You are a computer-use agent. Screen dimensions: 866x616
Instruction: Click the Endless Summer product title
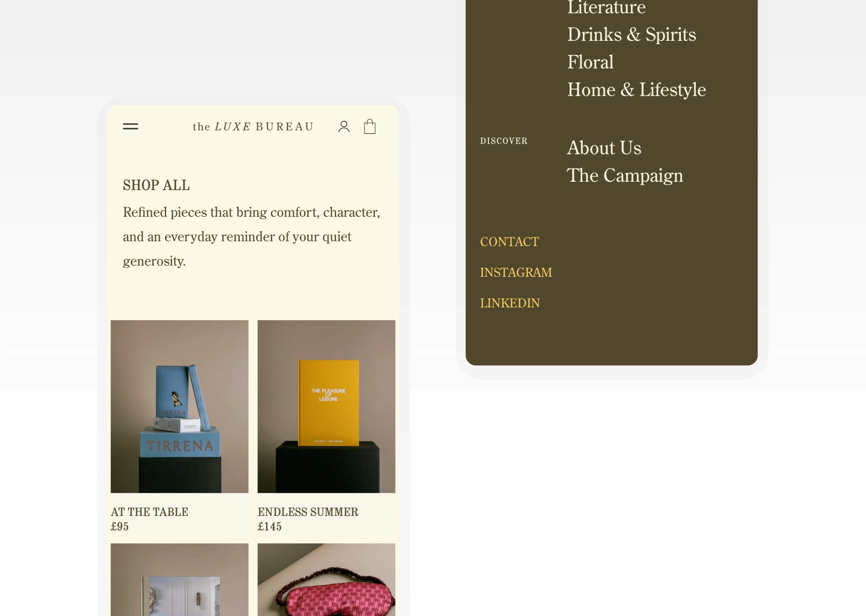pos(308,512)
